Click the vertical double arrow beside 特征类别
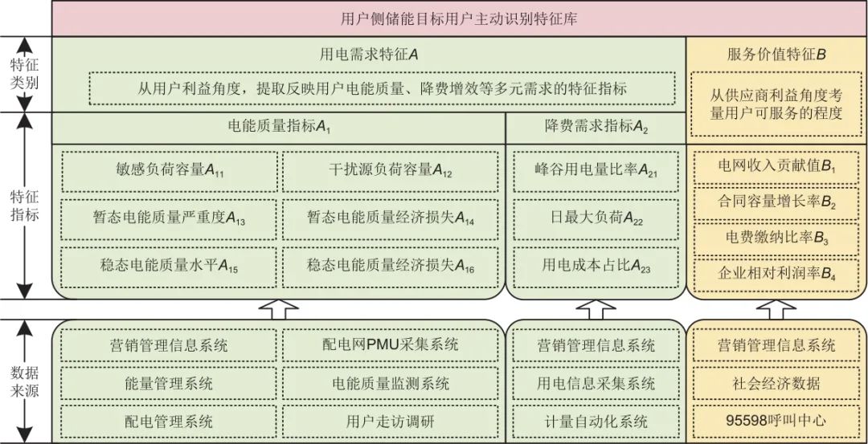 tap(27, 74)
